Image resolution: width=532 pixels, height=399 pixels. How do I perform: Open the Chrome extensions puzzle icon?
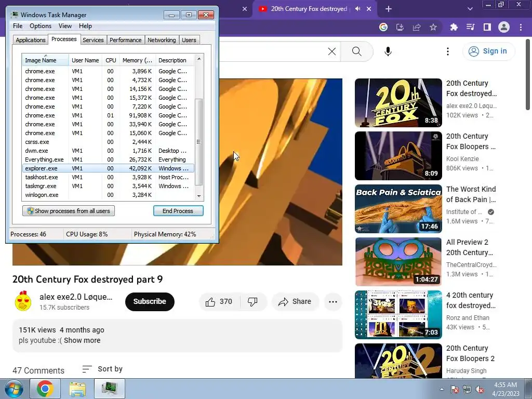click(x=454, y=27)
